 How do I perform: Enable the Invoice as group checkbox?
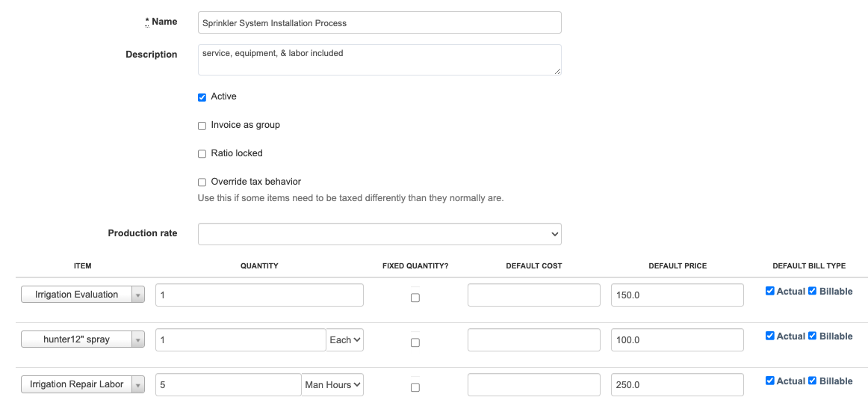(202, 126)
